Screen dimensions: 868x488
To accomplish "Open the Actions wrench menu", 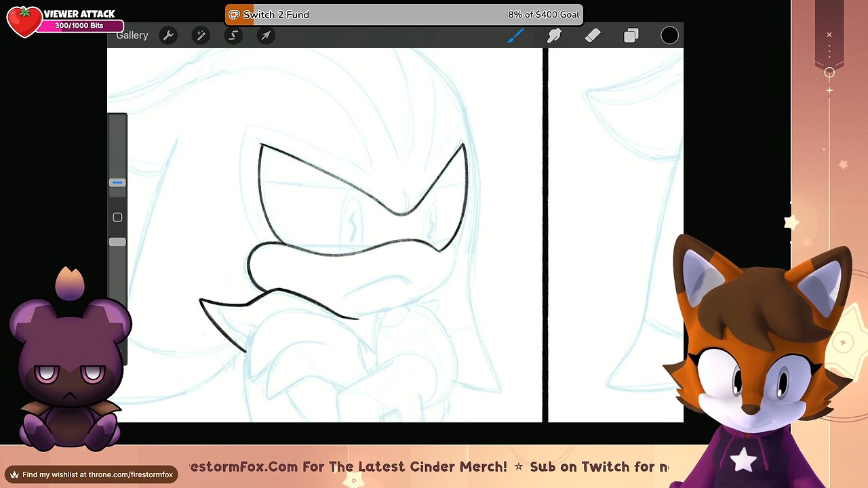I will point(168,35).
